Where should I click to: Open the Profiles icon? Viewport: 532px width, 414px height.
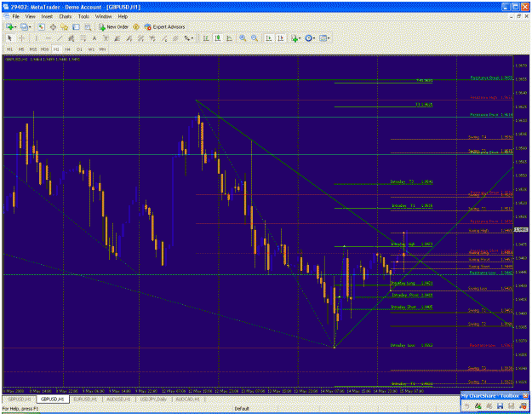pos(24,26)
